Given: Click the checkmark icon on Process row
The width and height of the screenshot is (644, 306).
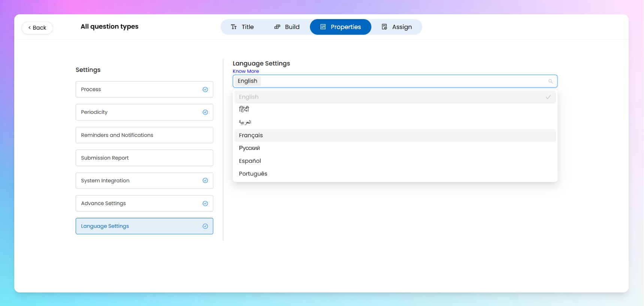Looking at the screenshot, I should [205, 90].
